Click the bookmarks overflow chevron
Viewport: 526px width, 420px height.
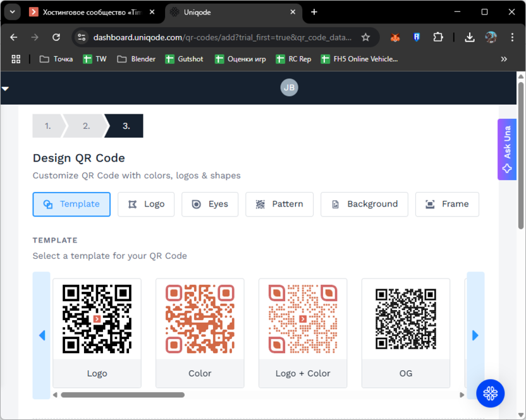coord(504,59)
